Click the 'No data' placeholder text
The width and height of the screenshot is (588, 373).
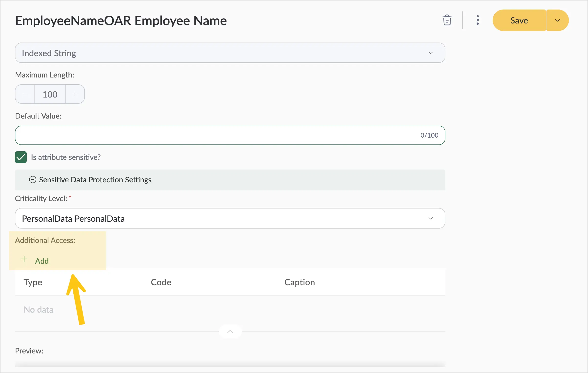[38, 310]
